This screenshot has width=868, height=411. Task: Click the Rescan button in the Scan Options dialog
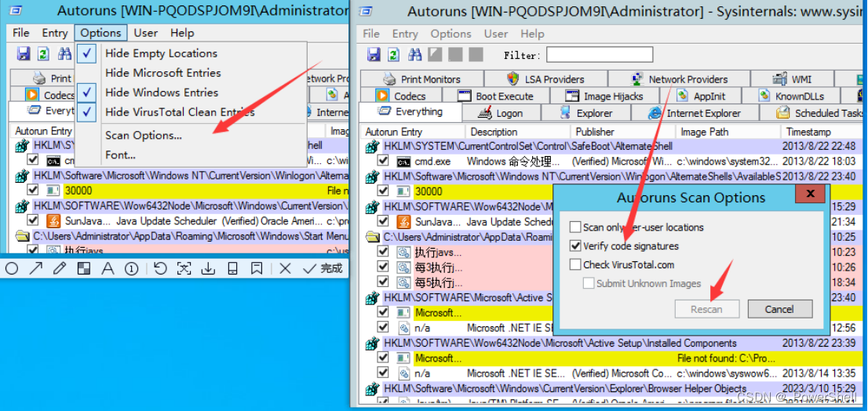pyautogui.click(x=707, y=309)
